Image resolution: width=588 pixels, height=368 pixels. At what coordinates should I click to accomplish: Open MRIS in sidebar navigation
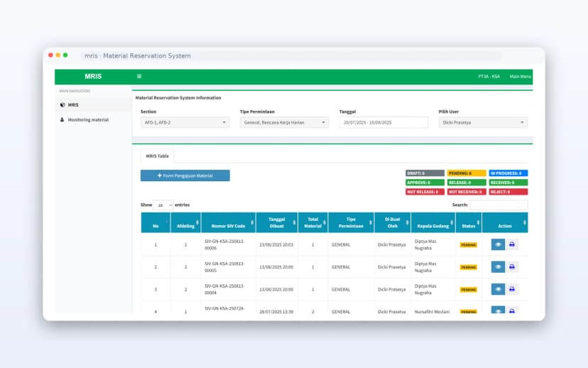point(73,104)
